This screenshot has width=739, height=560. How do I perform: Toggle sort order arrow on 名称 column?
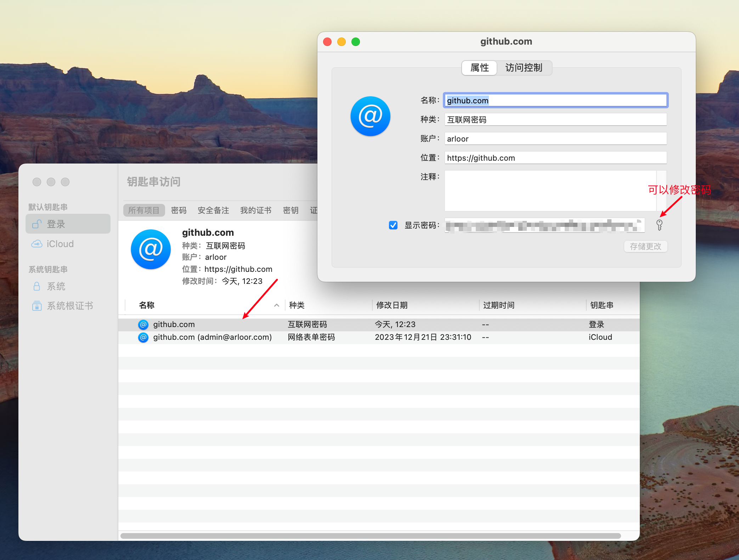pyautogui.click(x=277, y=305)
